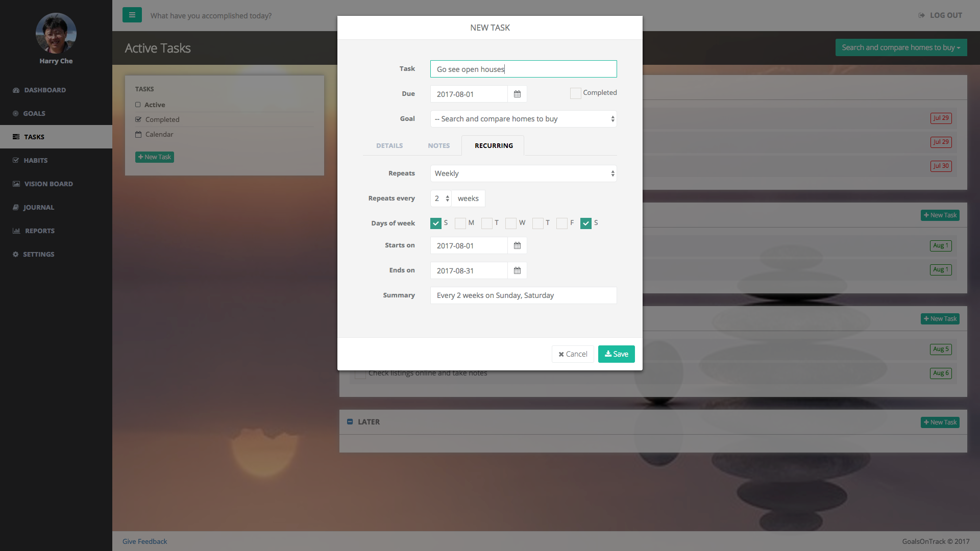980x551 pixels.
Task: Tick the Completed checkbox
Action: point(575,93)
